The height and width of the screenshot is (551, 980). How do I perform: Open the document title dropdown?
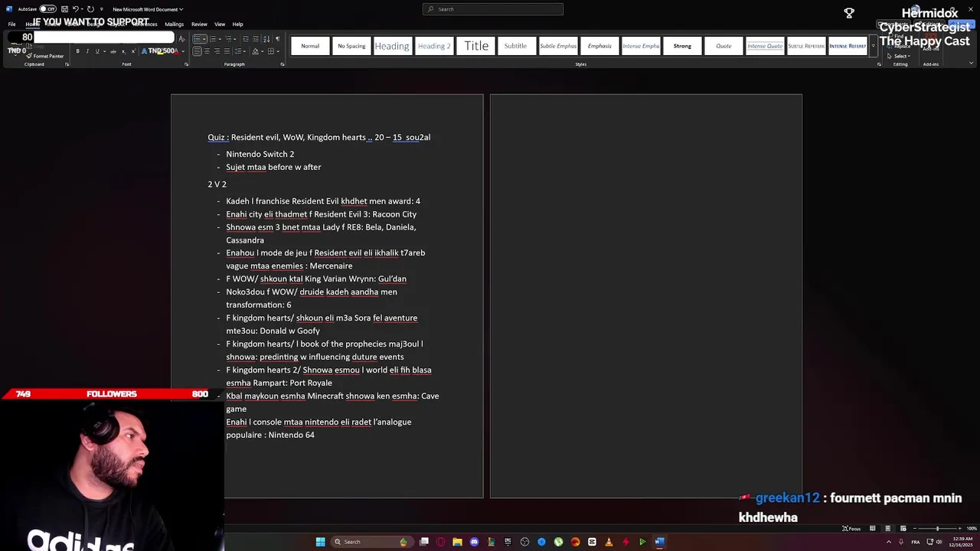[x=148, y=9]
